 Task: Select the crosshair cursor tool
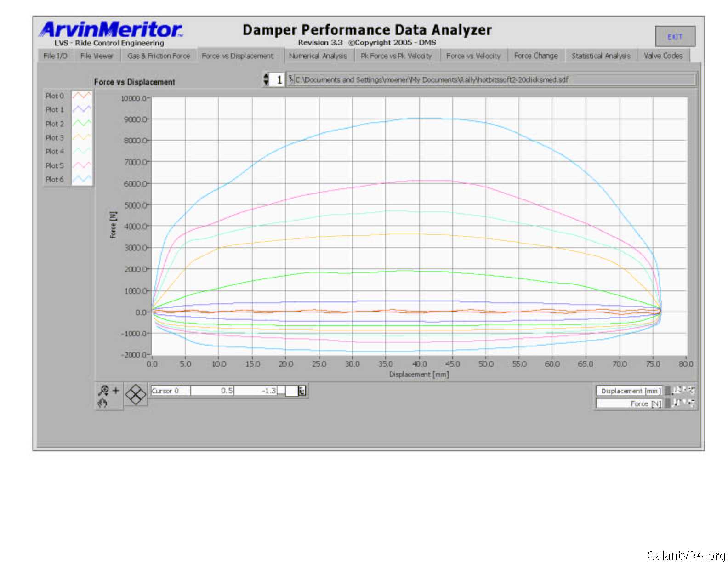pos(116,391)
